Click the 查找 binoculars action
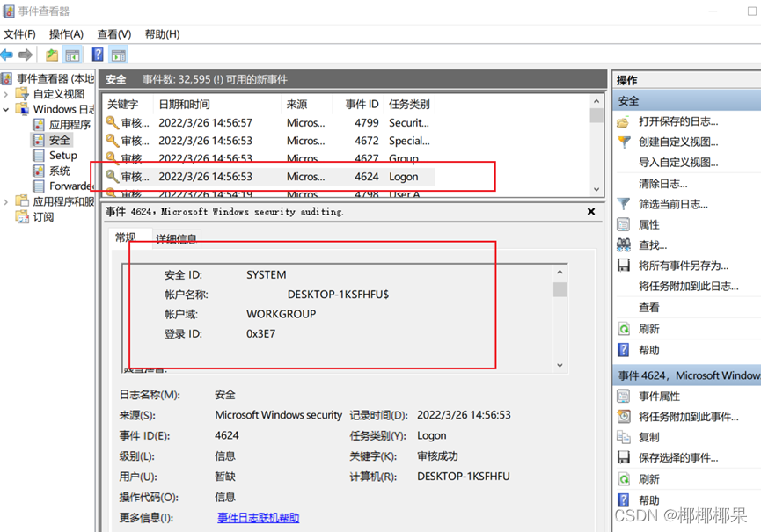Viewport: 761px width, 532px height. tap(652, 245)
